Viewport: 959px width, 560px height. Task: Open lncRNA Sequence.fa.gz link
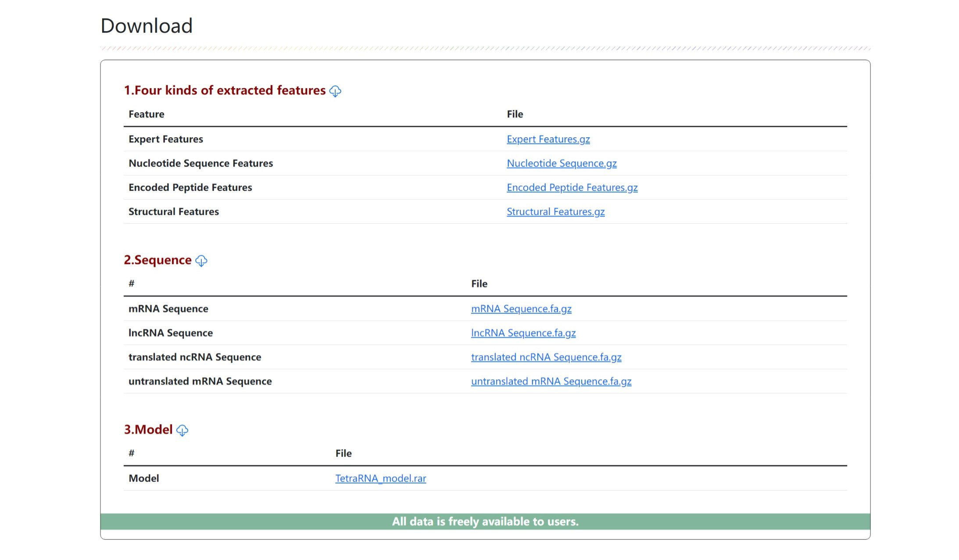pos(523,333)
